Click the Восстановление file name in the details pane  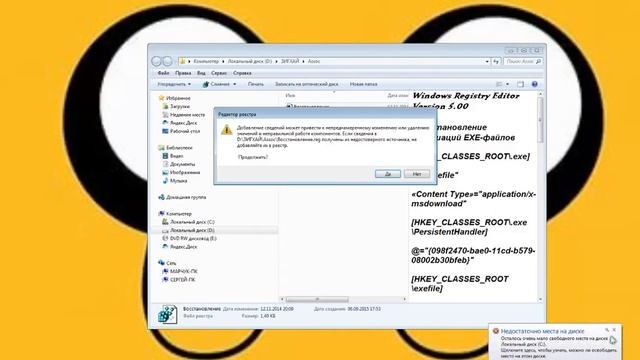[x=202, y=309]
